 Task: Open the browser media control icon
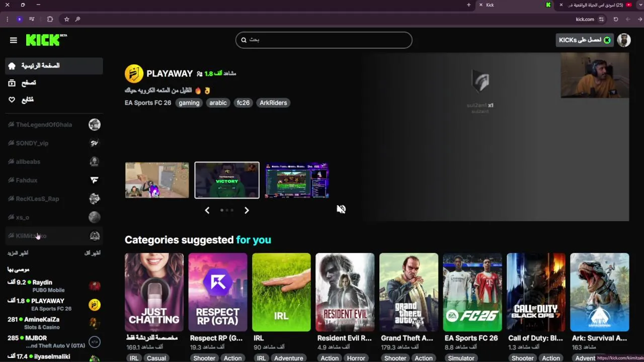(32, 19)
